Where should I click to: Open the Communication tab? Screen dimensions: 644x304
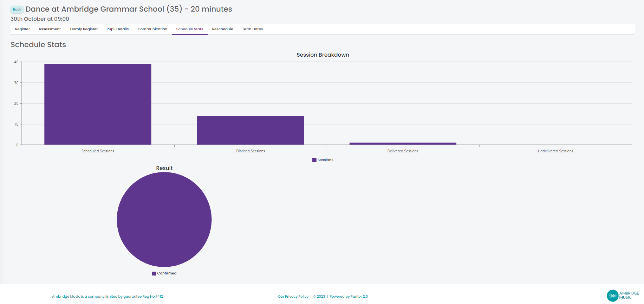(x=152, y=29)
